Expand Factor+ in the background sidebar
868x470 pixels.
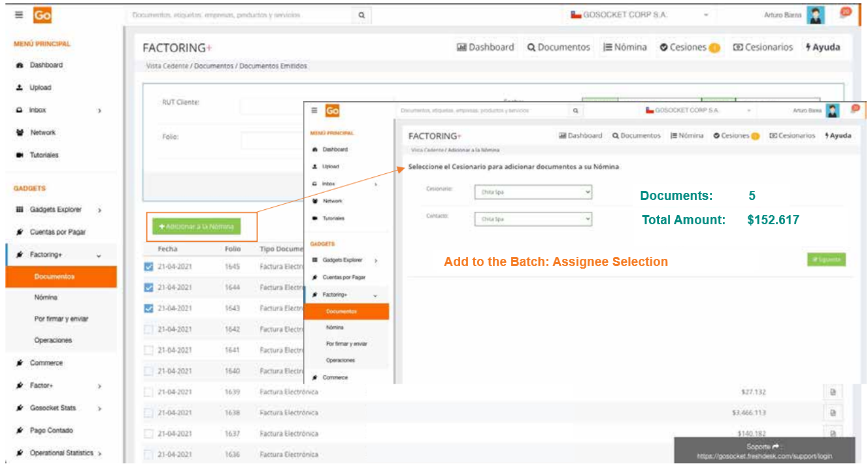point(99,386)
